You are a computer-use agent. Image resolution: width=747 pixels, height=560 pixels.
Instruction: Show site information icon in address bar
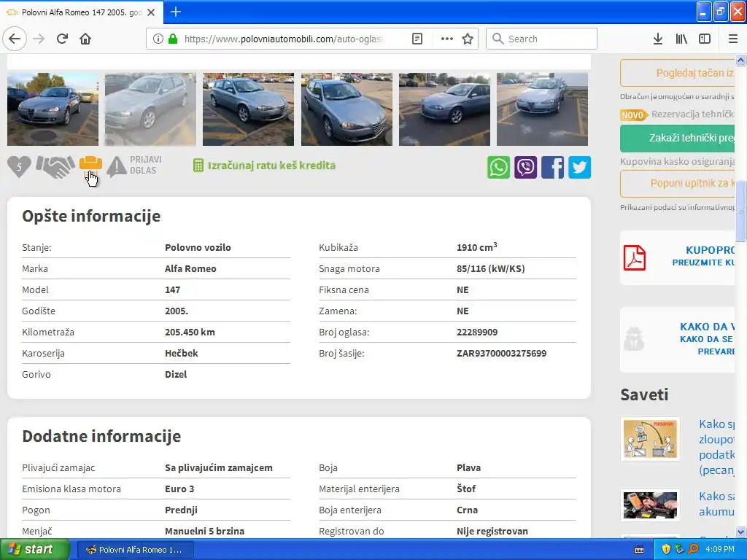pyautogui.click(x=158, y=39)
